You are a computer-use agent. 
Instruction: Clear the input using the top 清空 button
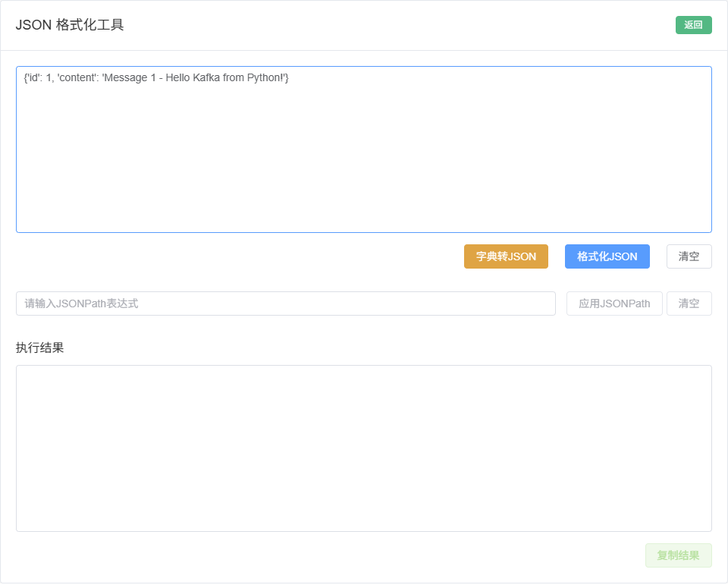(x=689, y=256)
